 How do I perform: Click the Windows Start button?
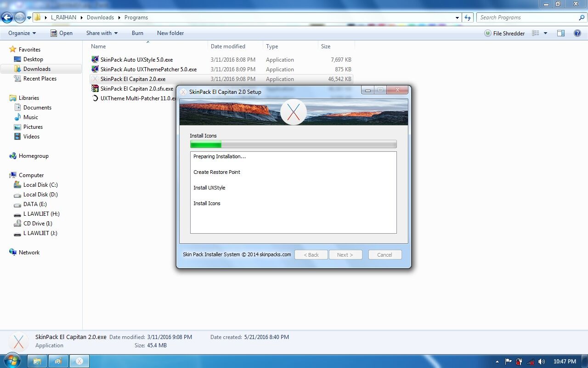pyautogui.click(x=13, y=361)
